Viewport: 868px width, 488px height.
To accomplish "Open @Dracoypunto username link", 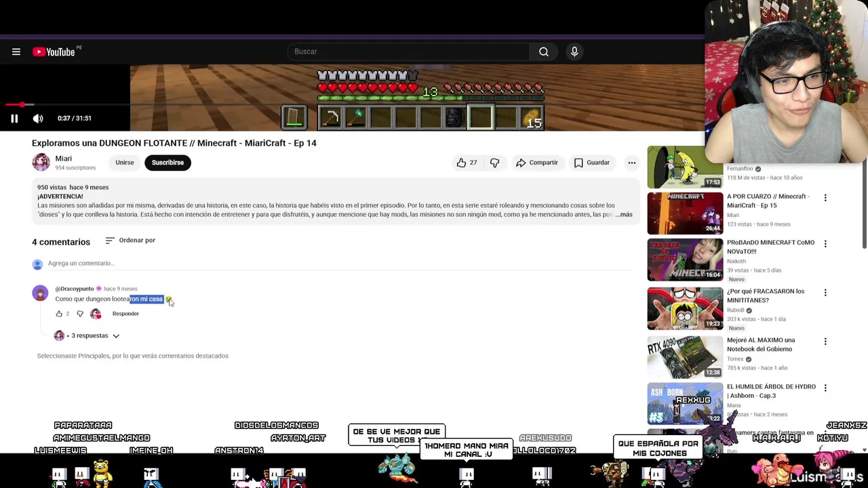I will click(x=75, y=289).
